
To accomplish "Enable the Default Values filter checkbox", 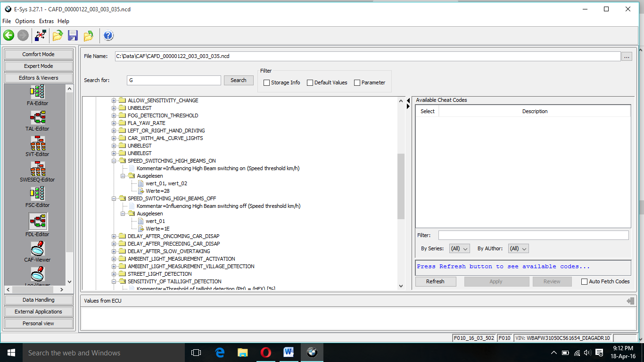I will coord(310,82).
